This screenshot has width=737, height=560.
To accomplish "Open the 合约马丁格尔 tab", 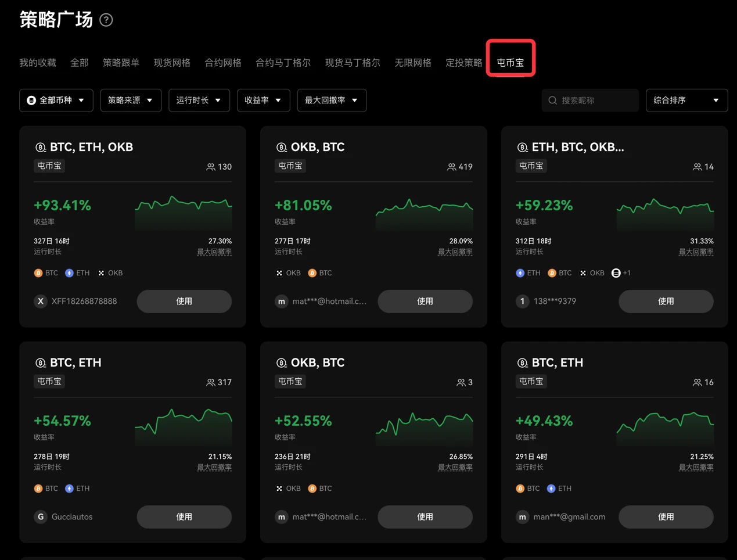I will (283, 63).
